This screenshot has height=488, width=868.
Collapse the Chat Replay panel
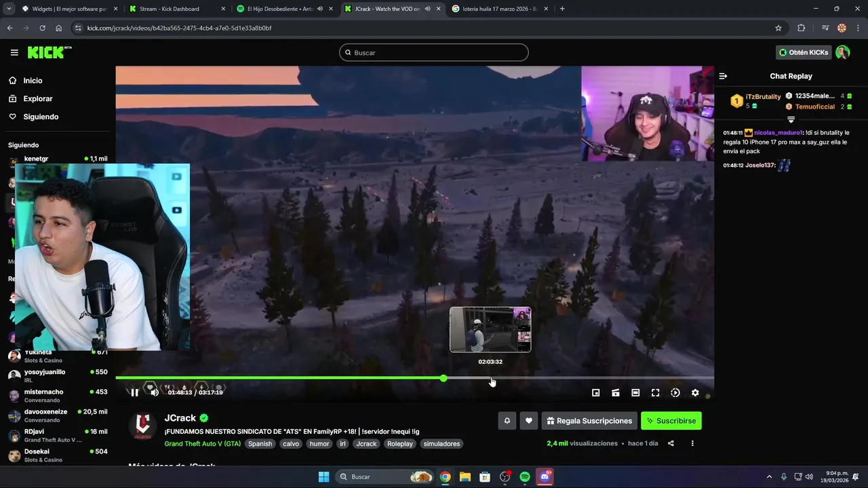point(723,76)
